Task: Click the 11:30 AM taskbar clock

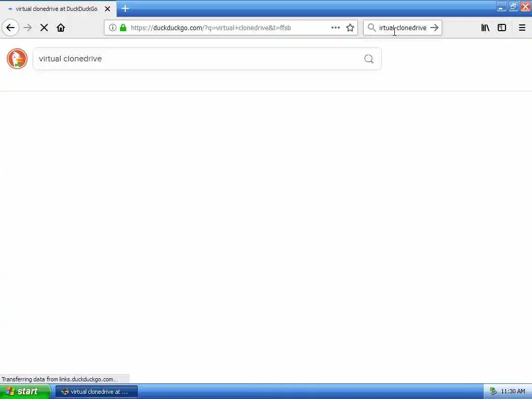Action: 513,392
